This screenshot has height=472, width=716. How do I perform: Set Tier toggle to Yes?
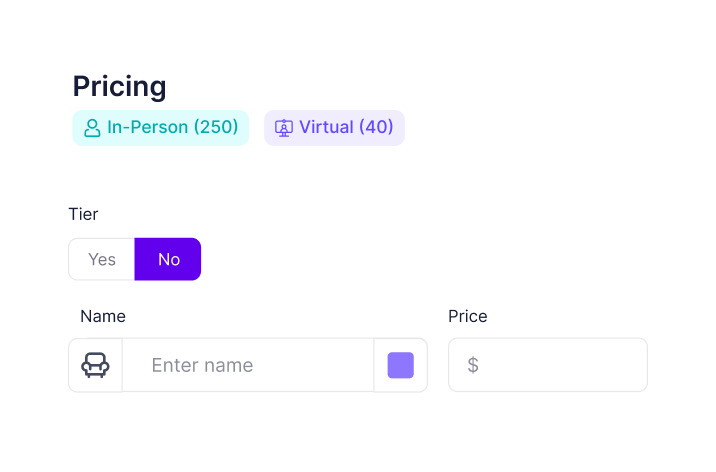point(102,259)
